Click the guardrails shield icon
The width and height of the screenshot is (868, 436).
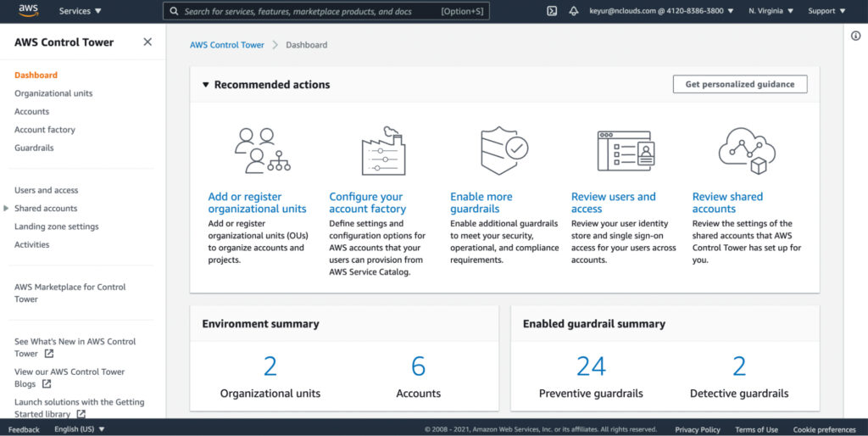504,151
